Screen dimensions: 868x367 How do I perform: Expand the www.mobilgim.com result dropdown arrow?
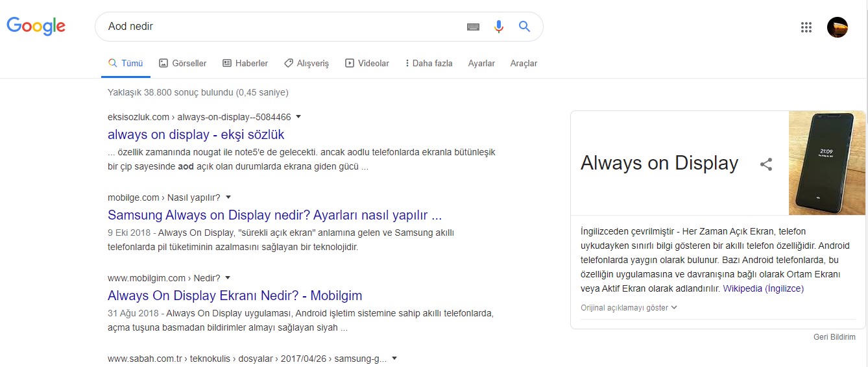[x=228, y=277]
